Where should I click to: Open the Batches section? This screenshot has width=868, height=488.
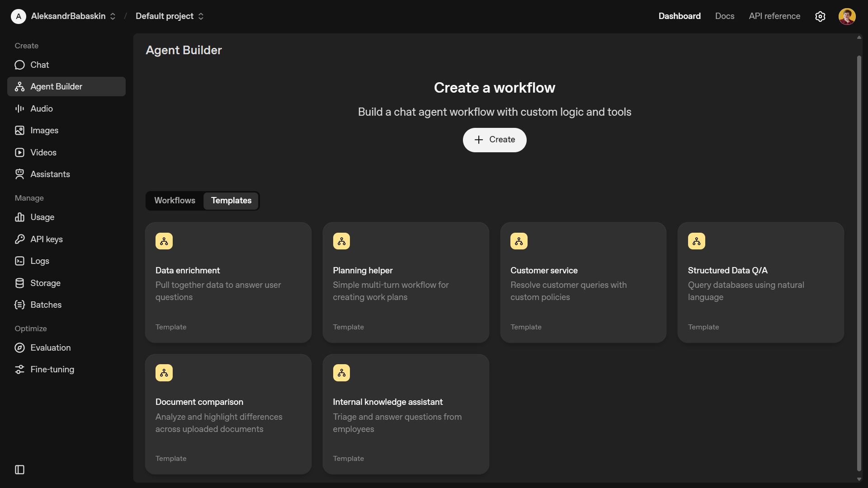point(46,305)
